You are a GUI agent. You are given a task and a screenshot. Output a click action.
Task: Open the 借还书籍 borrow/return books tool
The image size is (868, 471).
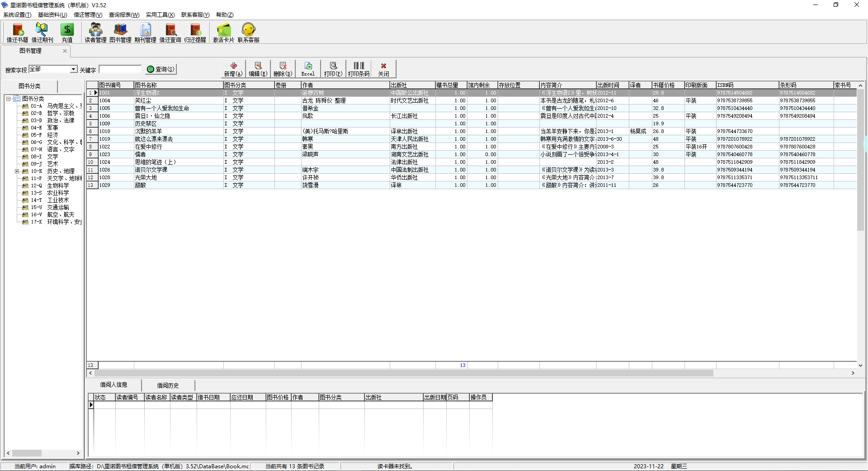pyautogui.click(x=17, y=33)
